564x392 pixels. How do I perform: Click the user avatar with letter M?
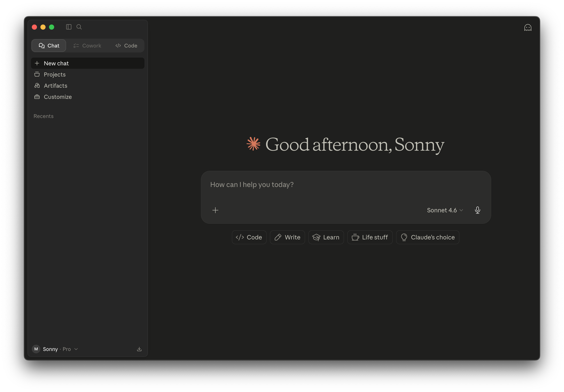pyautogui.click(x=36, y=349)
